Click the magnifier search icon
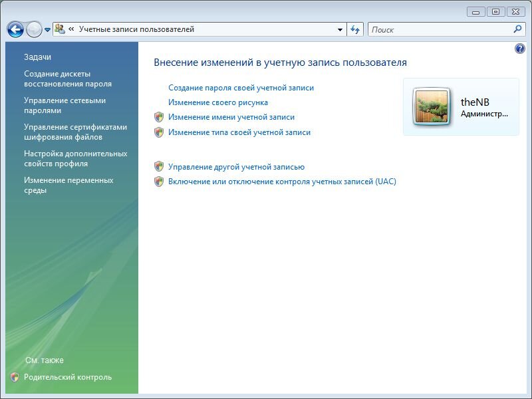The image size is (532, 399). (517, 29)
